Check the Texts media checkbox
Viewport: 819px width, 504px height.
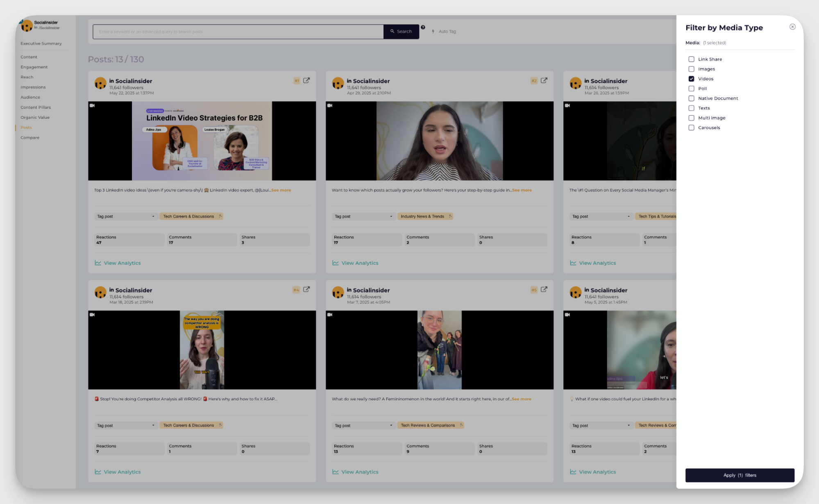[x=691, y=108]
